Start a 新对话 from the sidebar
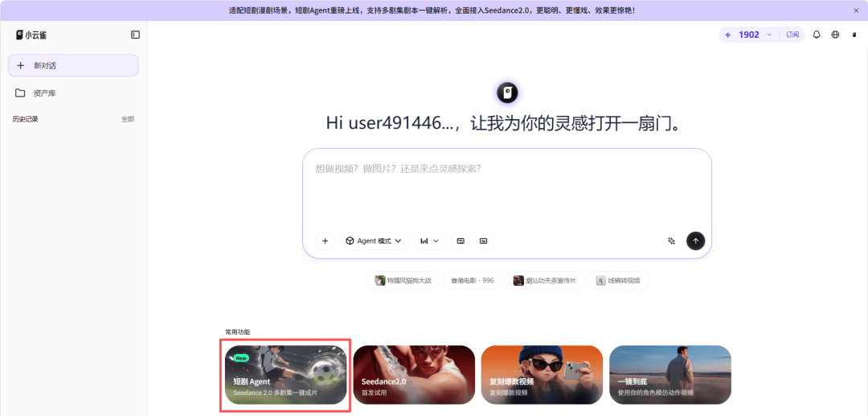This screenshot has height=416, width=868. 73,65
